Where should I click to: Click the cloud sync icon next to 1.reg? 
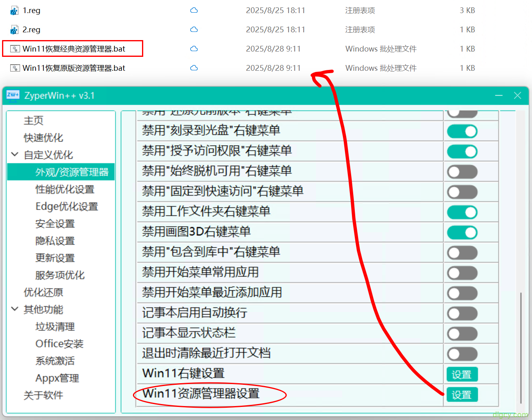(x=194, y=10)
